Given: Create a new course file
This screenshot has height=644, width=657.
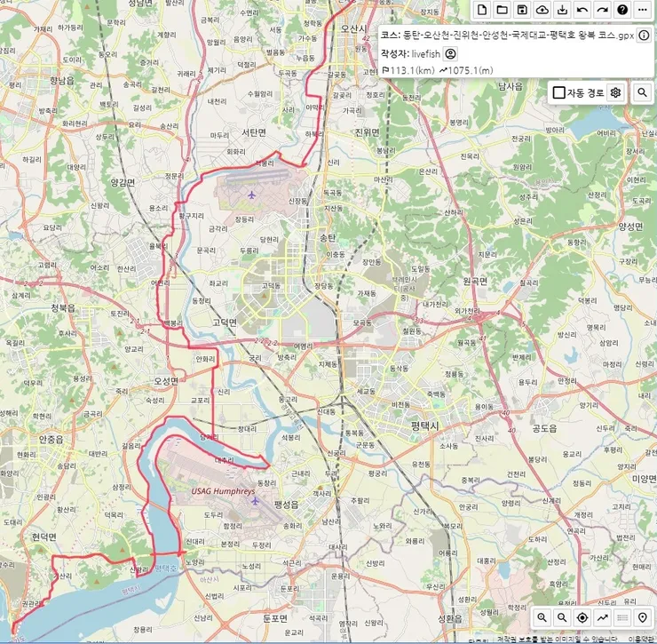Looking at the screenshot, I should 482,10.
